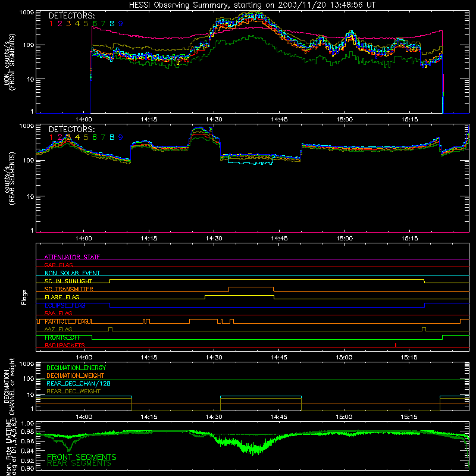This screenshot has height=476, width=476.
Task: Click the BAD_PACKETS flag label
Action: coord(65,345)
